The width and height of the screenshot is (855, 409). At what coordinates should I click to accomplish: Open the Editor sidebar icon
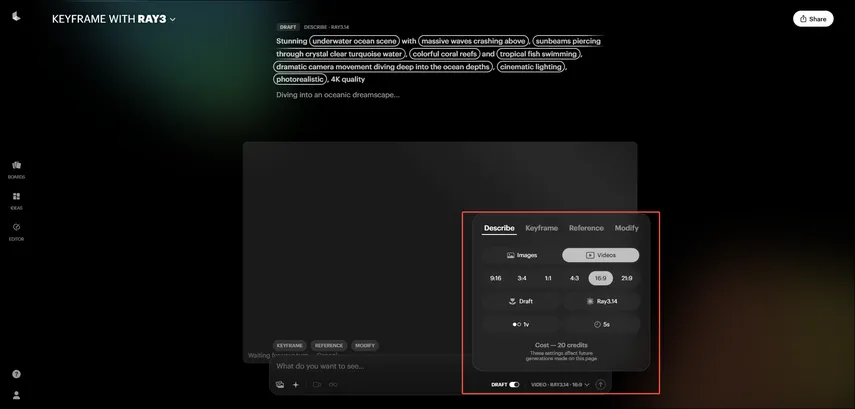16,232
